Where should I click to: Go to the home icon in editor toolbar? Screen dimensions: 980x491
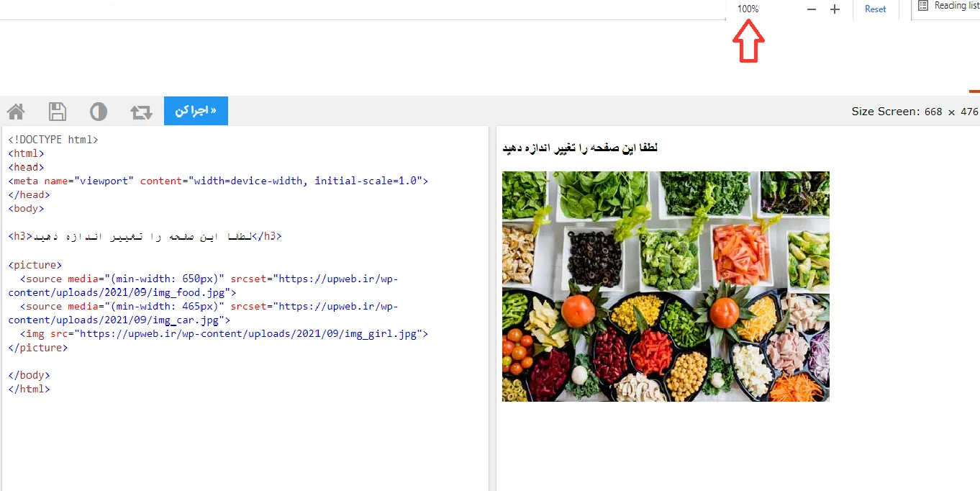click(16, 112)
